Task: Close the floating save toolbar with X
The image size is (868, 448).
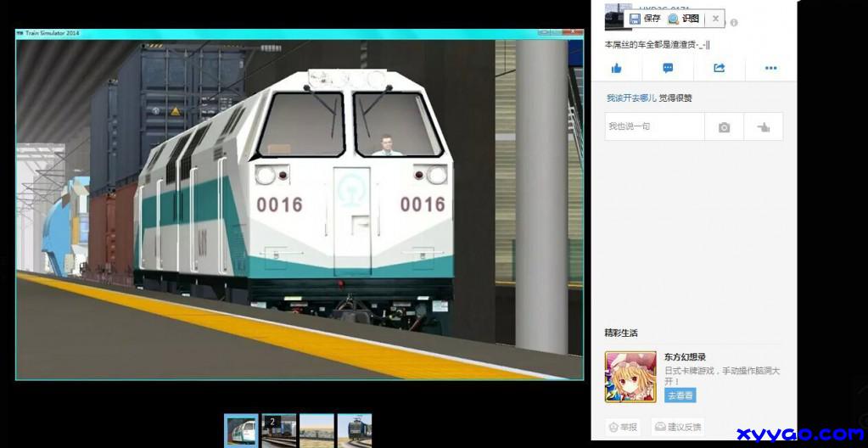Action: tap(715, 18)
